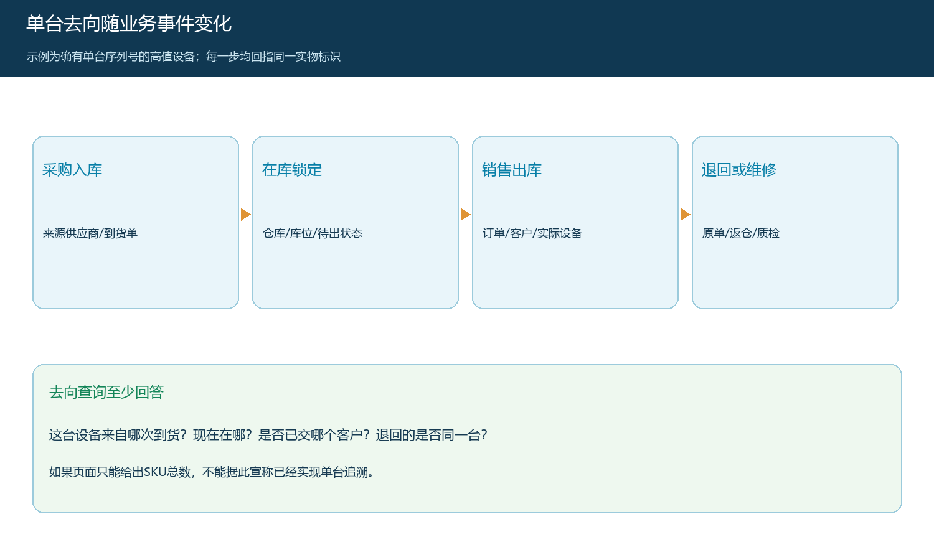
Task: Select the 销售出库 card title
Action: click(512, 170)
